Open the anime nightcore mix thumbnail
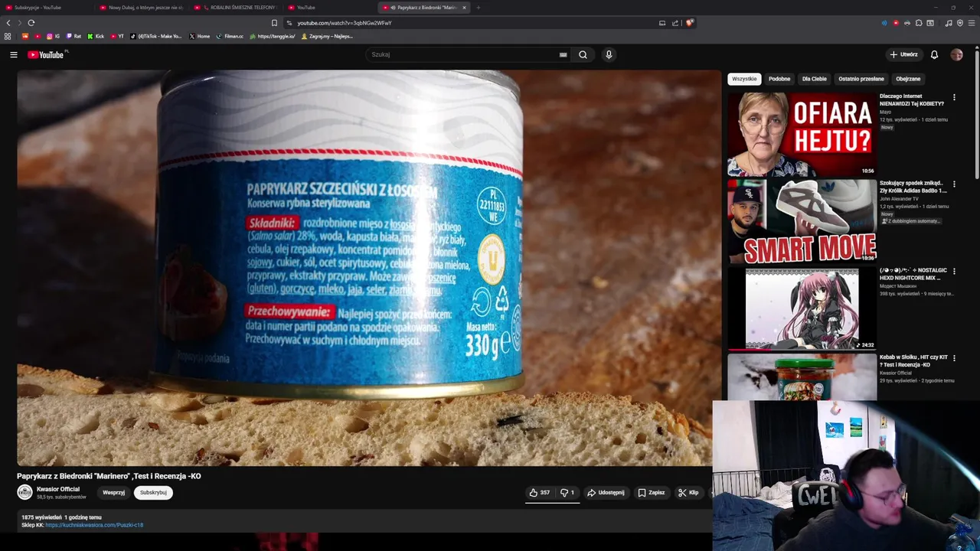This screenshot has width=980, height=551. pyautogui.click(x=802, y=308)
